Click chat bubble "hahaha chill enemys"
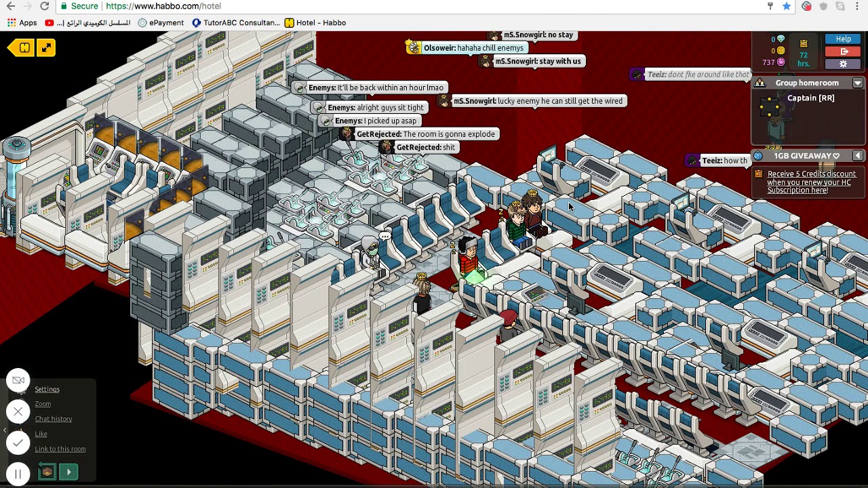The height and width of the screenshot is (488, 868). (467, 48)
